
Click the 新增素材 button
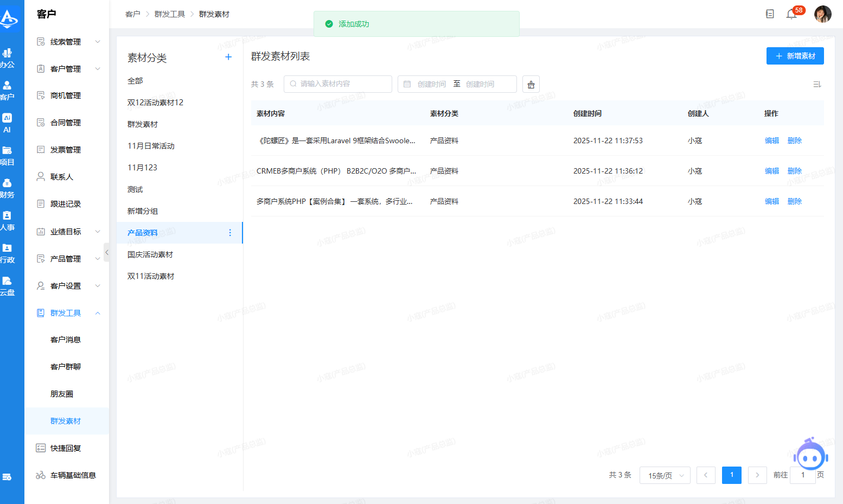(x=795, y=56)
